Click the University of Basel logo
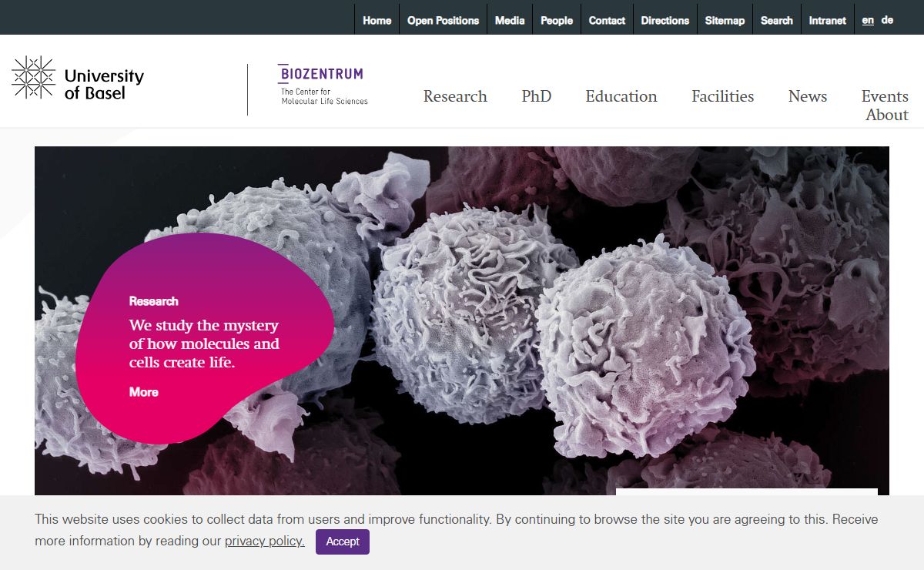The image size is (924, 570). [x=78, y=78]
